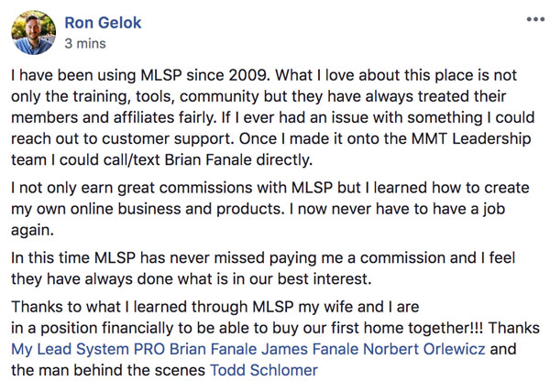Screen dimensions: 550x392
Task: Click Ron Gelok's profile picture
Action: 33,33
